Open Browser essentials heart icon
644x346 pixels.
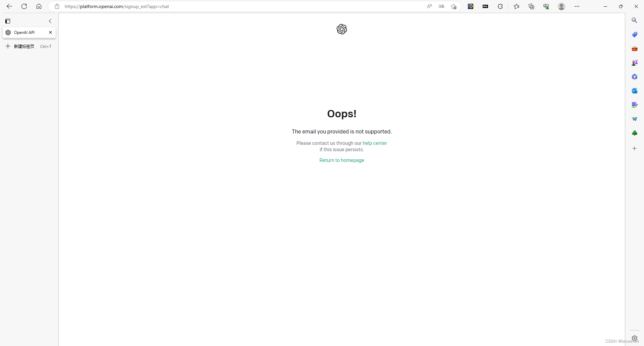tap(546, 6)
